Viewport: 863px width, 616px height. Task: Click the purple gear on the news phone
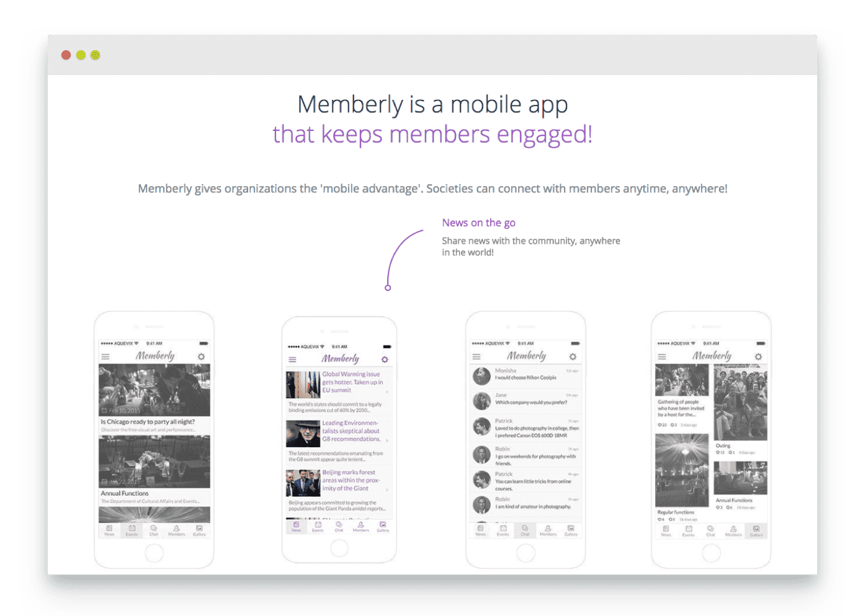click(x=385, y=359)
